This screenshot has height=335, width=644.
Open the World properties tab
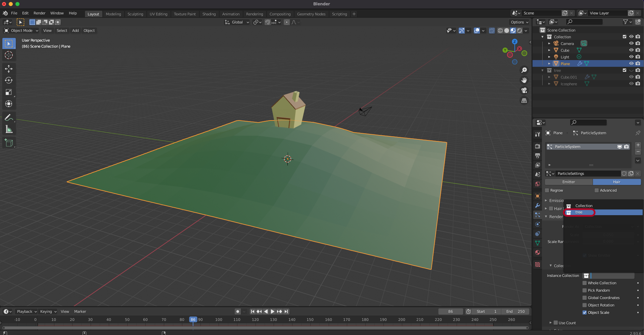pyautogui.click(x=538, y=184)
